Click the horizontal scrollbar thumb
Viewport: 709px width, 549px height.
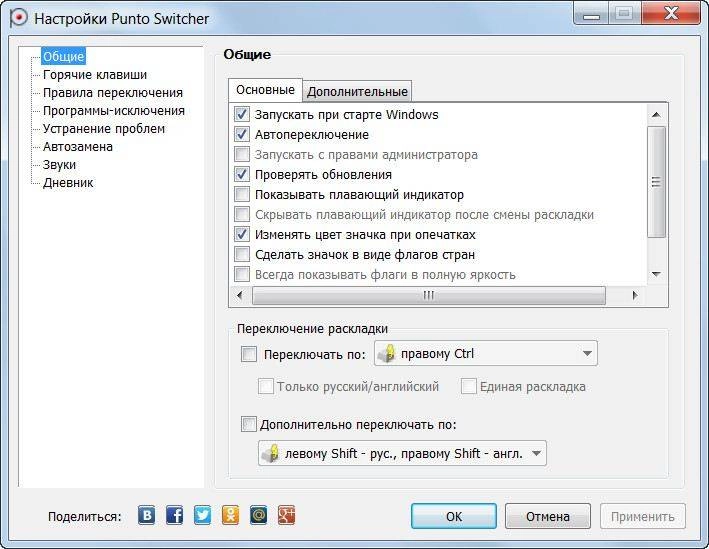tap(428, 295)
